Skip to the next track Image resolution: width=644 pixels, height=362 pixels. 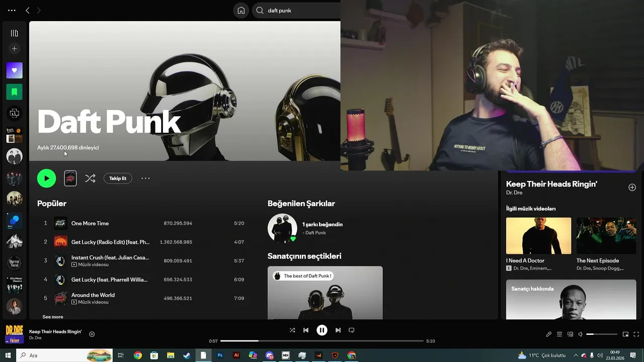[338, 330]
